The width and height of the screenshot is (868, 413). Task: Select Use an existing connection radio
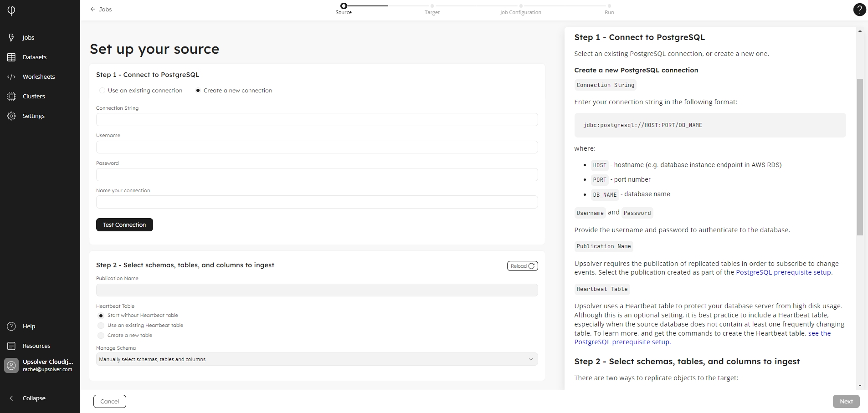click(102, 91)
